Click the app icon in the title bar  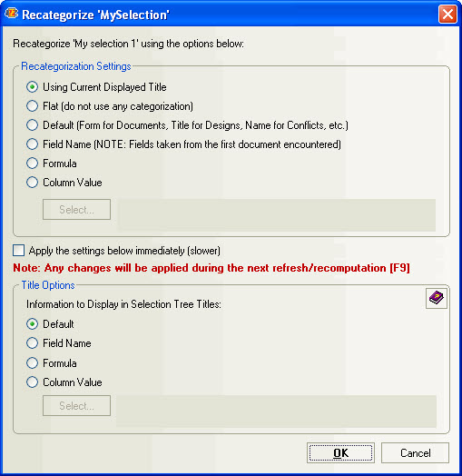pos(12,14)
